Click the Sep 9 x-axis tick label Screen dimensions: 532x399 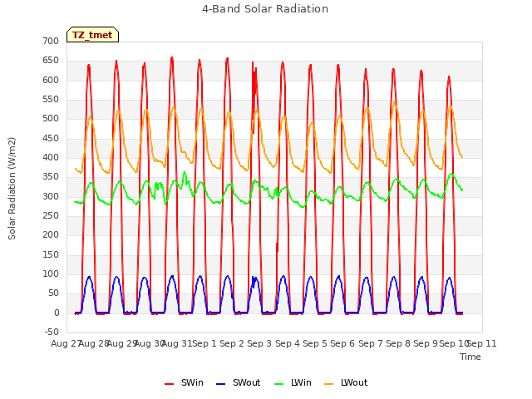426,343
